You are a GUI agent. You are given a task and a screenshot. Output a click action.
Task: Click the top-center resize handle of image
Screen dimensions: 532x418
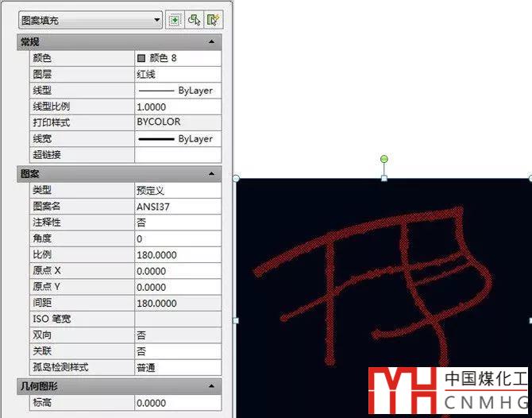click(384, 178)
